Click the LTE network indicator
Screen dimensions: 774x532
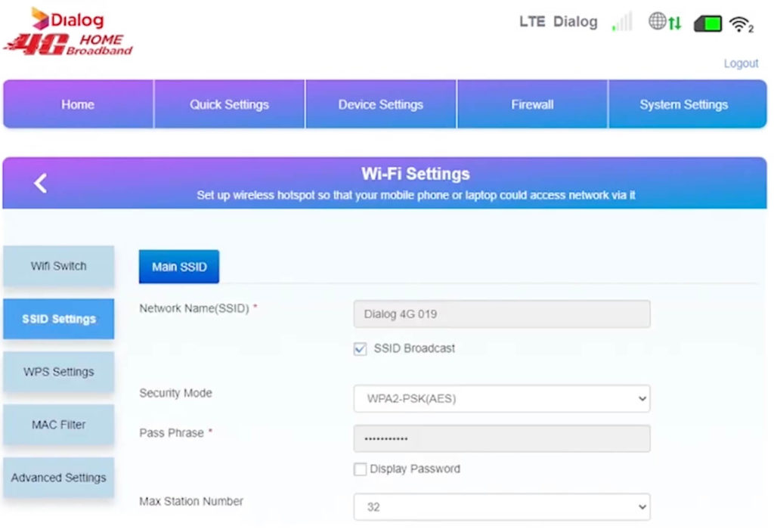pyautogui.click(x=534, y=22)
